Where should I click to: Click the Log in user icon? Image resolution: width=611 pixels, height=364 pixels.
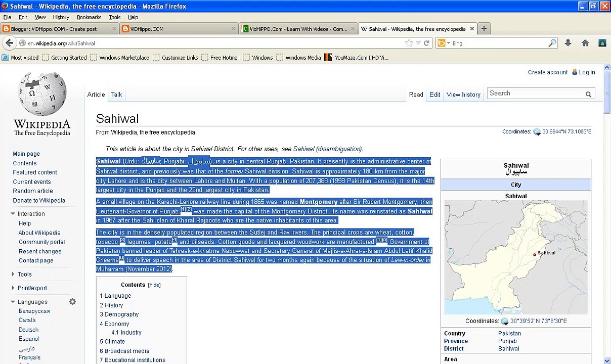(575, 72)
